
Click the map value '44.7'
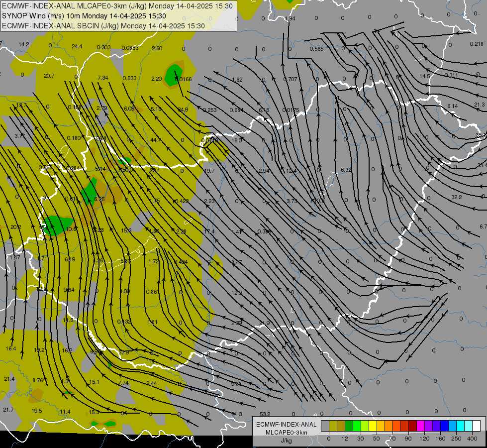[x=156, y=140]
